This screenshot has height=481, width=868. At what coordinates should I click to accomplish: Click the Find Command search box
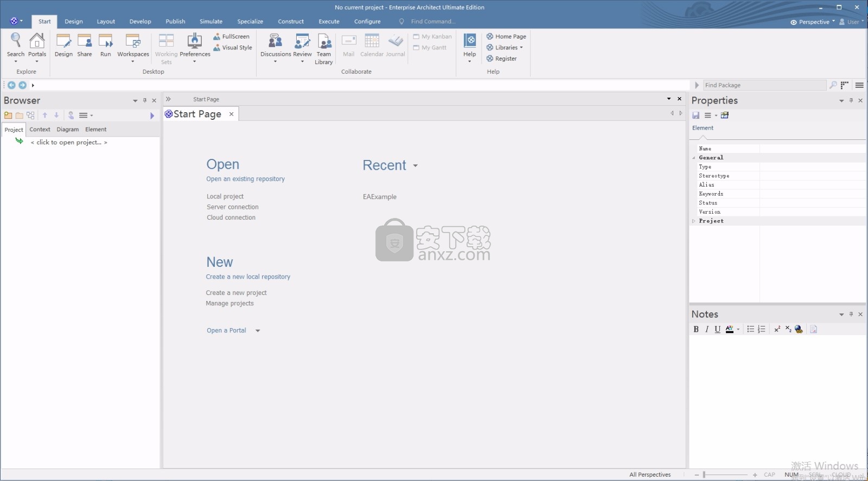coord(433,22)
